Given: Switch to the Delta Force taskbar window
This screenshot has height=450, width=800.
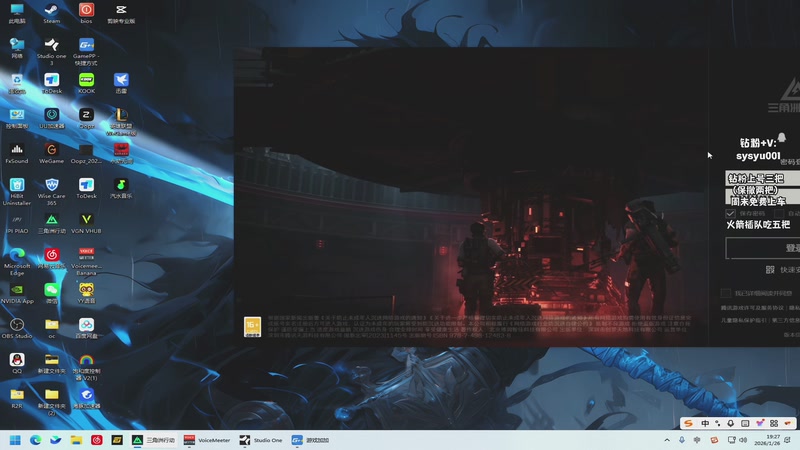Looking at the screenshot, I should coord(153,440).
